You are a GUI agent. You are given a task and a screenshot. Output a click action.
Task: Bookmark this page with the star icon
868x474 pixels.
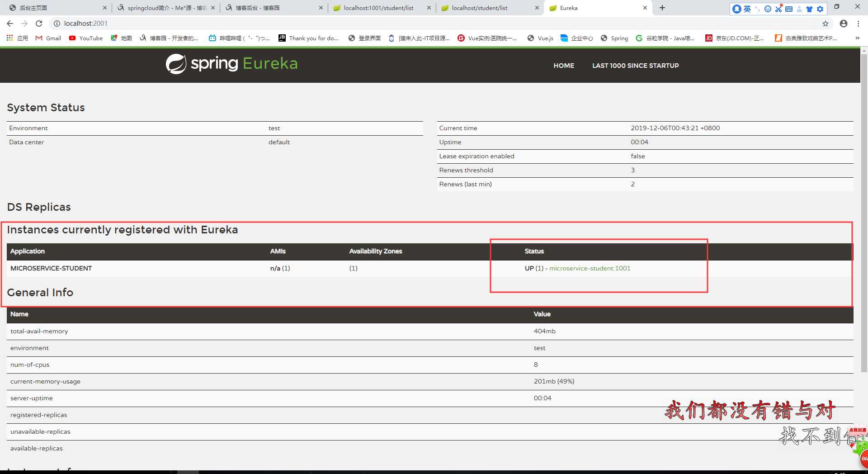(x=826, y=24)
